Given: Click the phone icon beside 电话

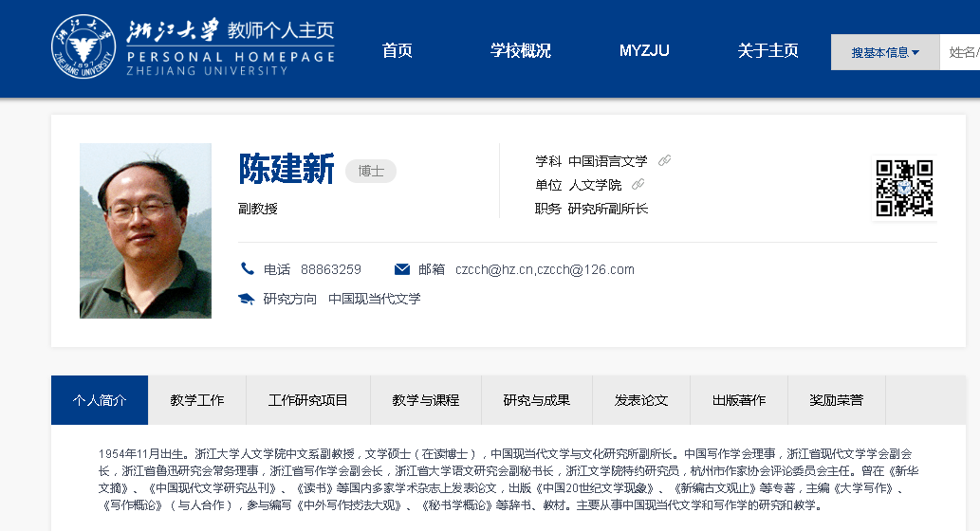Looking at the screenshot, I should pyautogui.click(x=248, y=268).
